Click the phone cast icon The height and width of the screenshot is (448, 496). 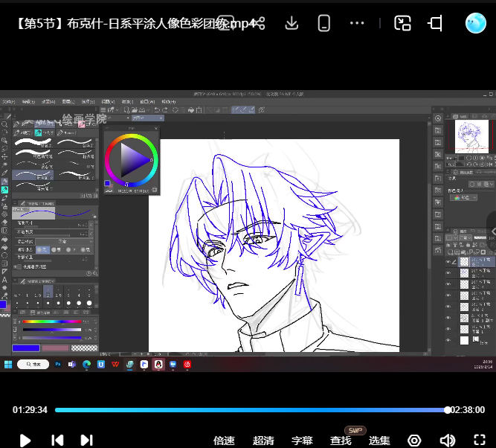click(324, 23)
